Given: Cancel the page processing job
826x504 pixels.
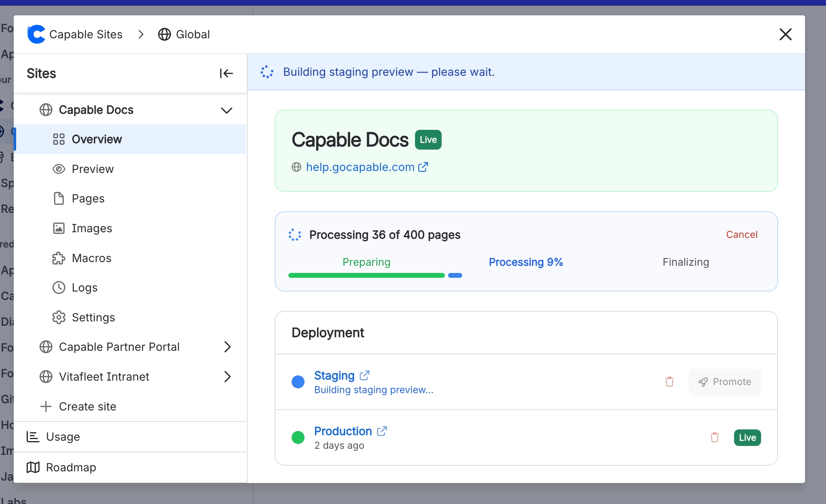Looking at the screenshot, I should coord(742,235).
